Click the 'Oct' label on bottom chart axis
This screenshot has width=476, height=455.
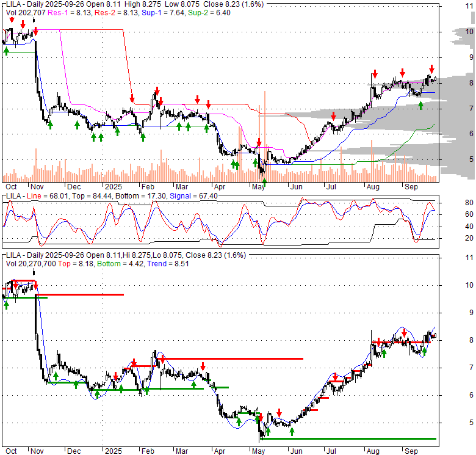point(11,451)
